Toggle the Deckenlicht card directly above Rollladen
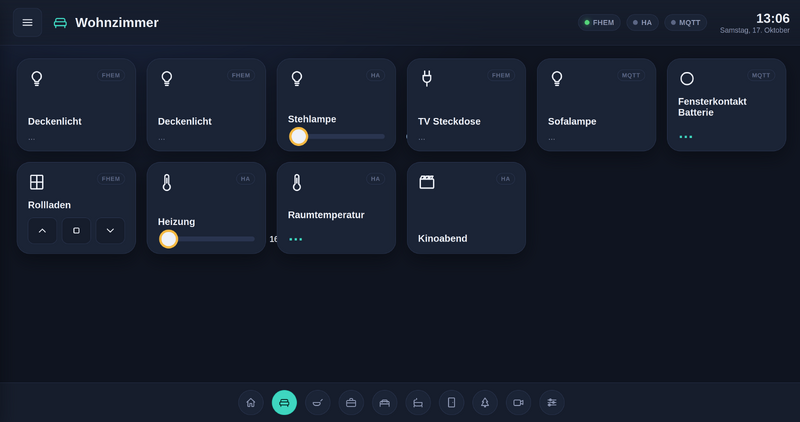Screen dimensions: 800x422 [77, 105]
